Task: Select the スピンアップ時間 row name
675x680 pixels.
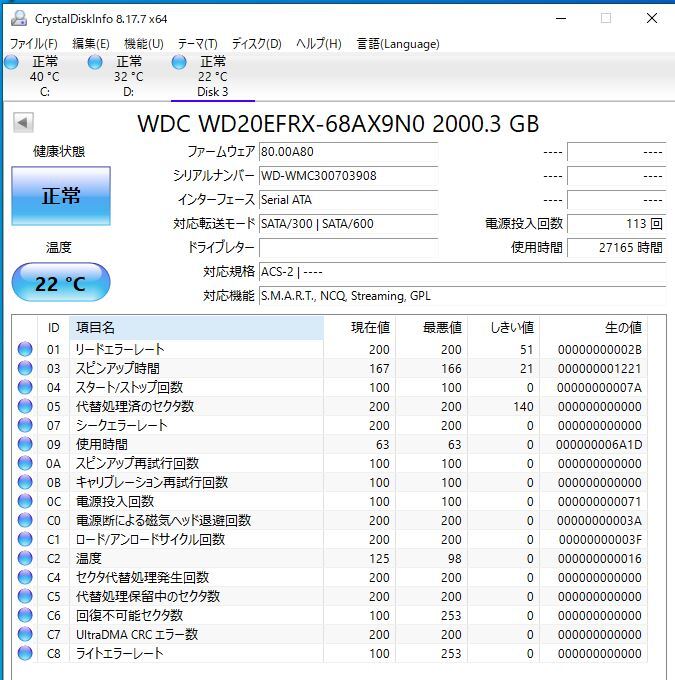Action: [118, 368]
